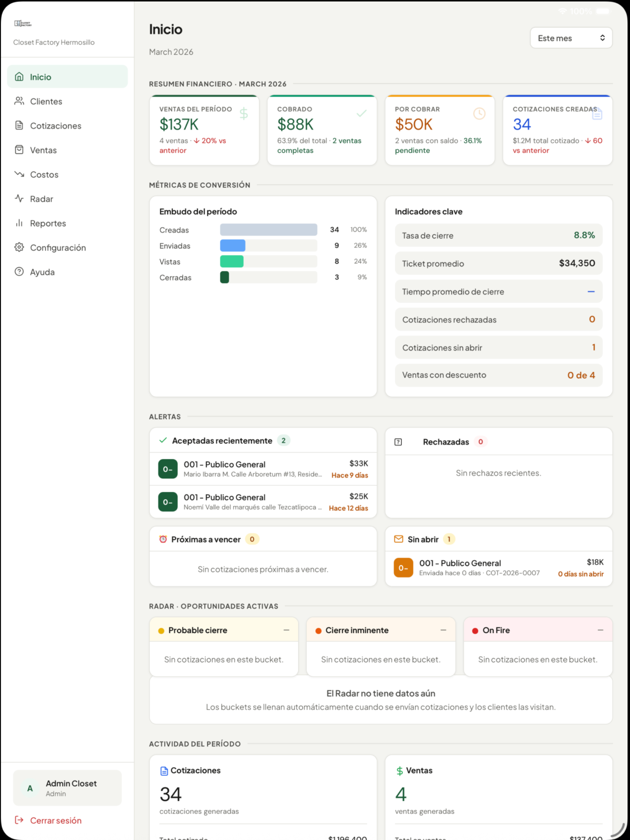
Task: Click the Wi-Fi indicator in status bar
Action: click(x=562, y=11)
